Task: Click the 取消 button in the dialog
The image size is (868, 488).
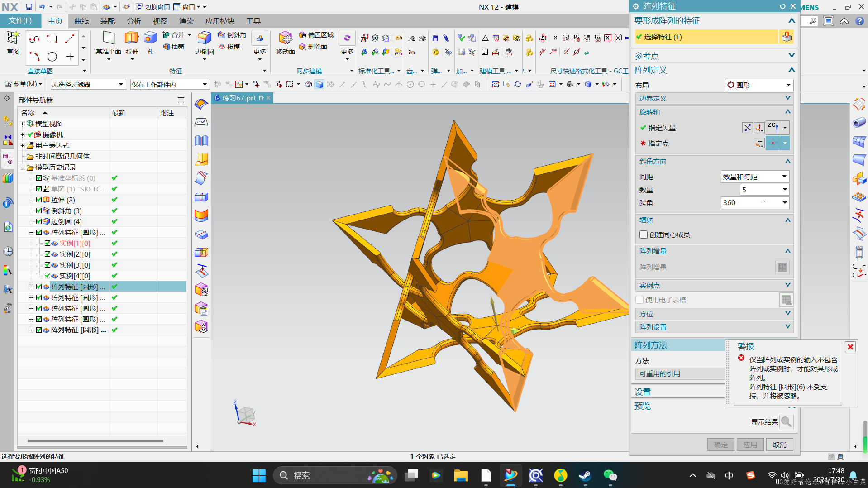Action: [x=779, y=445]
